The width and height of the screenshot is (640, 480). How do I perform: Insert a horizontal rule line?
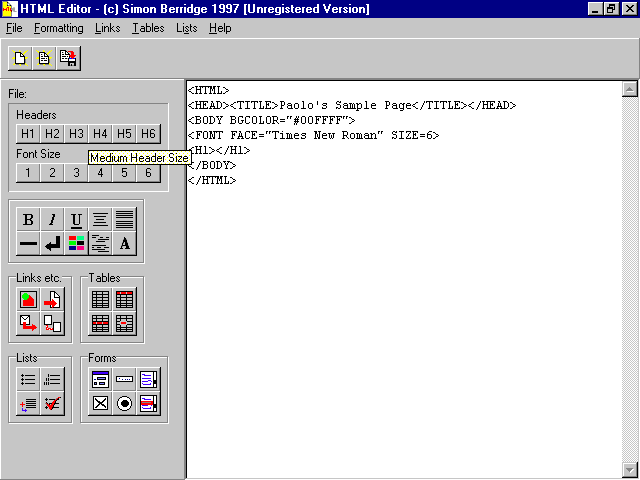(28, 244)
